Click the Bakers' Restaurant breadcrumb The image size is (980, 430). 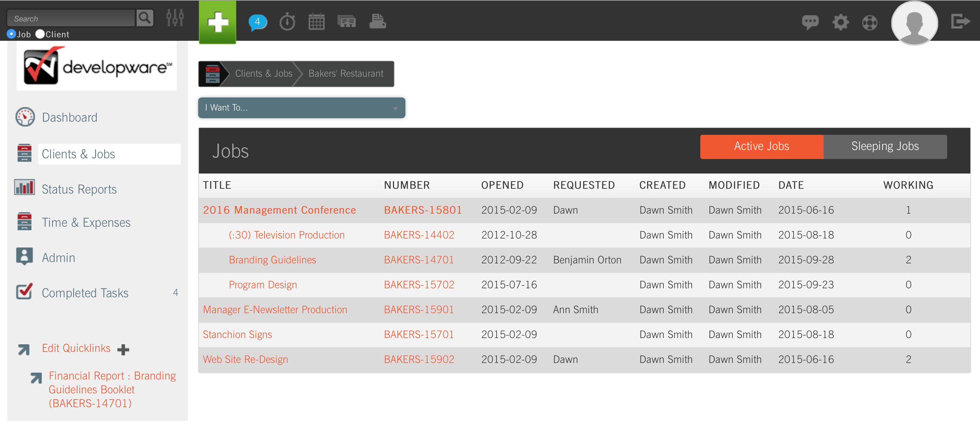coord(346,74)
